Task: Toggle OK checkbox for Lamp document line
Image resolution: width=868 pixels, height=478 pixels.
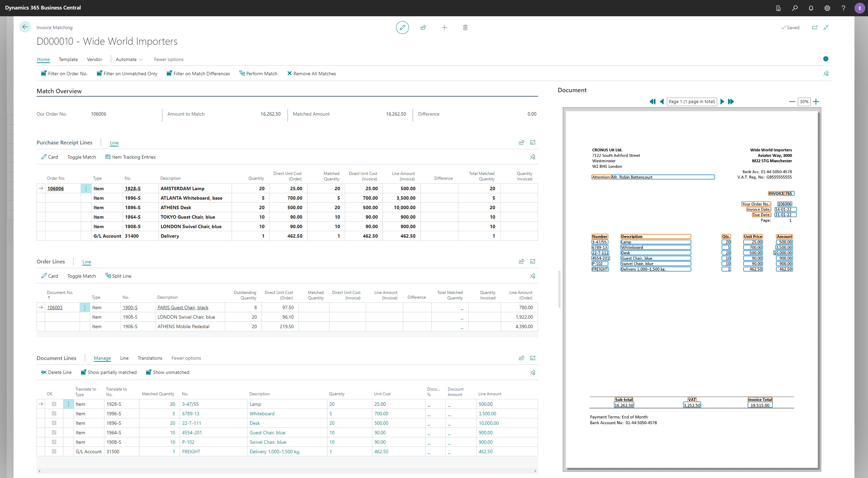Action: 54,404
